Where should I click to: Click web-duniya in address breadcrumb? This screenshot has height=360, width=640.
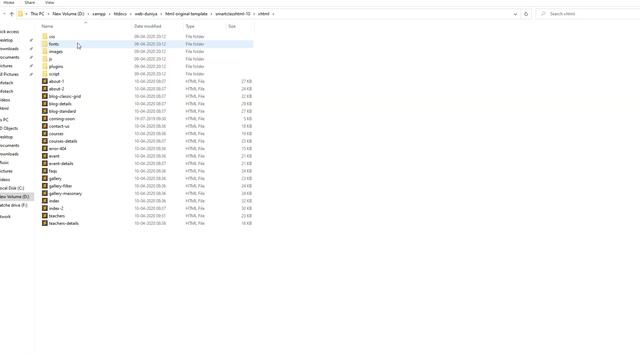(x=146, y=14)
